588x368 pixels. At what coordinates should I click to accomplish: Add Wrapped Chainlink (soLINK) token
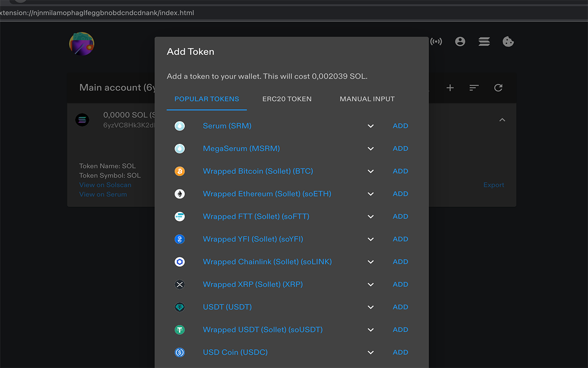tap(401, 262)
